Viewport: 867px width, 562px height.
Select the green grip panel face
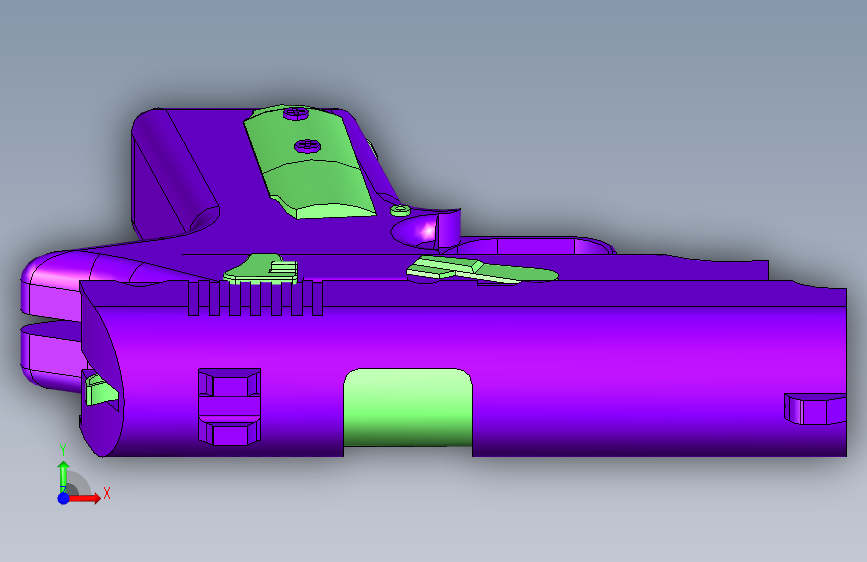pyautogui.click(x=310, y=162)
